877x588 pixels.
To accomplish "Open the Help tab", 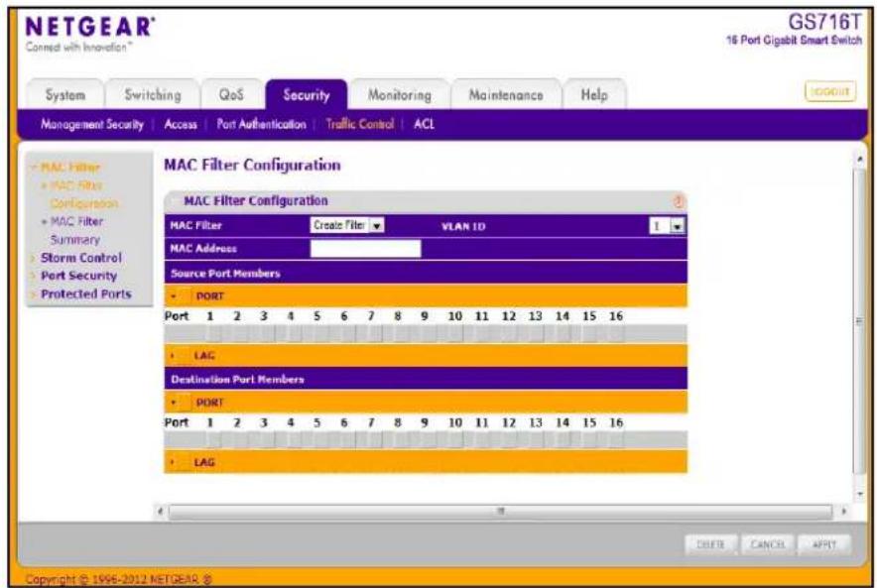I will 594,95.
